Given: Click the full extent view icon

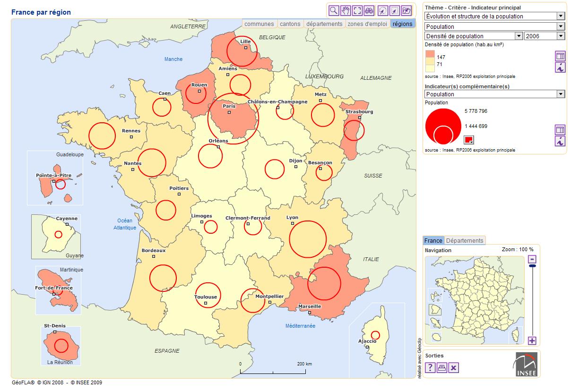Looking at the screenshot, I should pyautogui.click(x=357, y=10).
